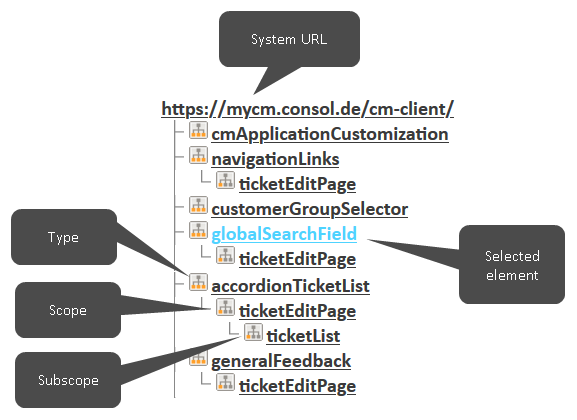Image resolution: width=577 pixels, height=420 pixels.
Task: Select the generalFeedback node
Action: coord(281,361)
